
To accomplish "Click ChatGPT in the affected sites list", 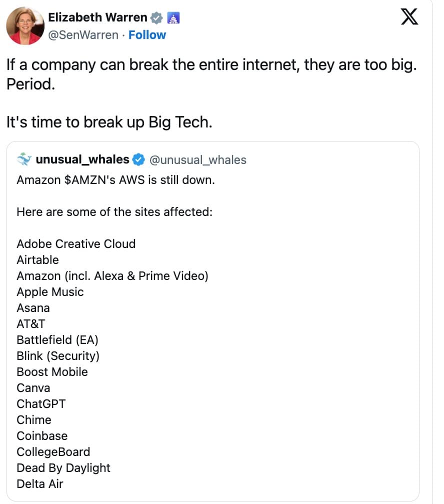I will (x=40, y=403).
